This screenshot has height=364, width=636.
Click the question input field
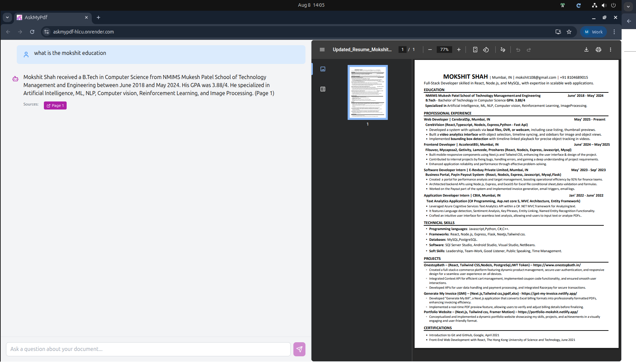pos(148,349)
